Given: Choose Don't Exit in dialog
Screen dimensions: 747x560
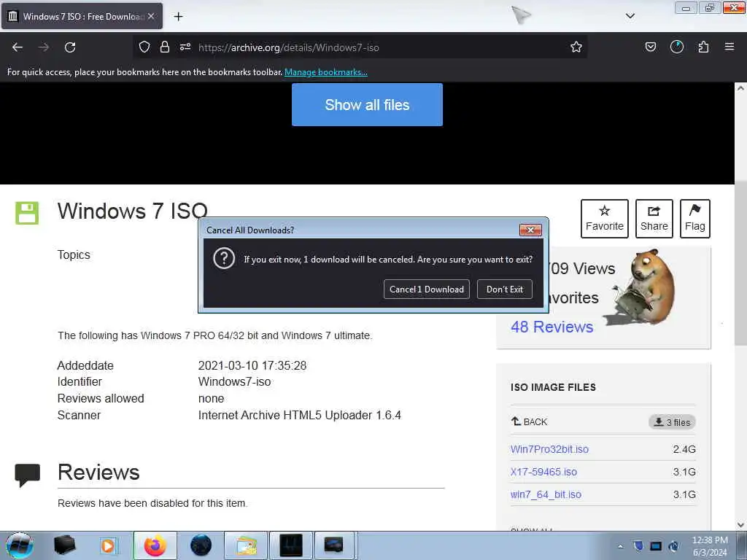Looking at the screenshot, I should 505,289.
